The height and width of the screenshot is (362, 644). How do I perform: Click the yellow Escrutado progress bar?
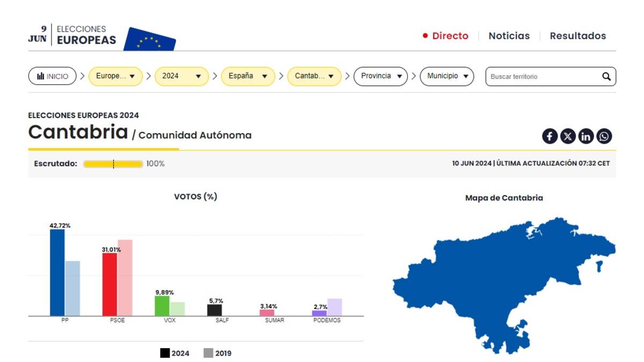tap(113, 164)
